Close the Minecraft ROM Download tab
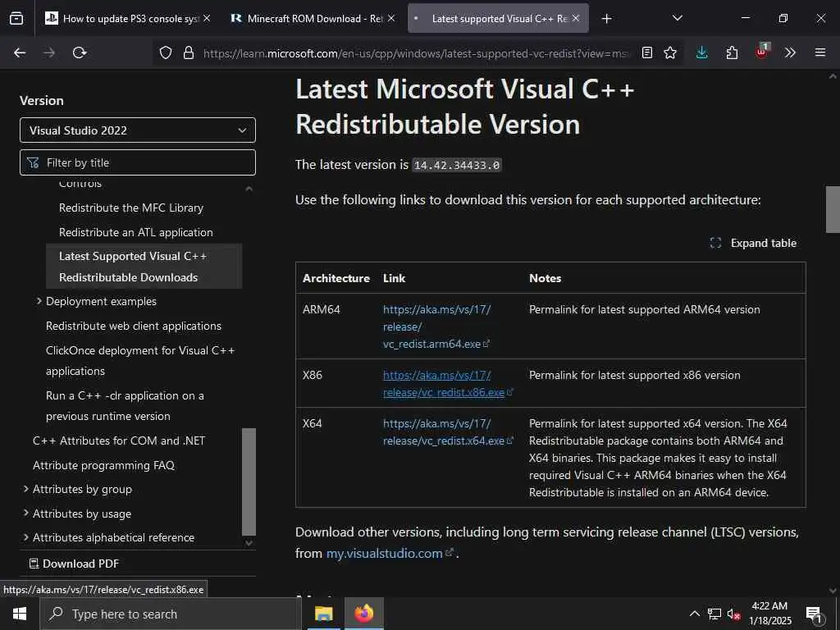840x630 pixels. coord(391,18)
